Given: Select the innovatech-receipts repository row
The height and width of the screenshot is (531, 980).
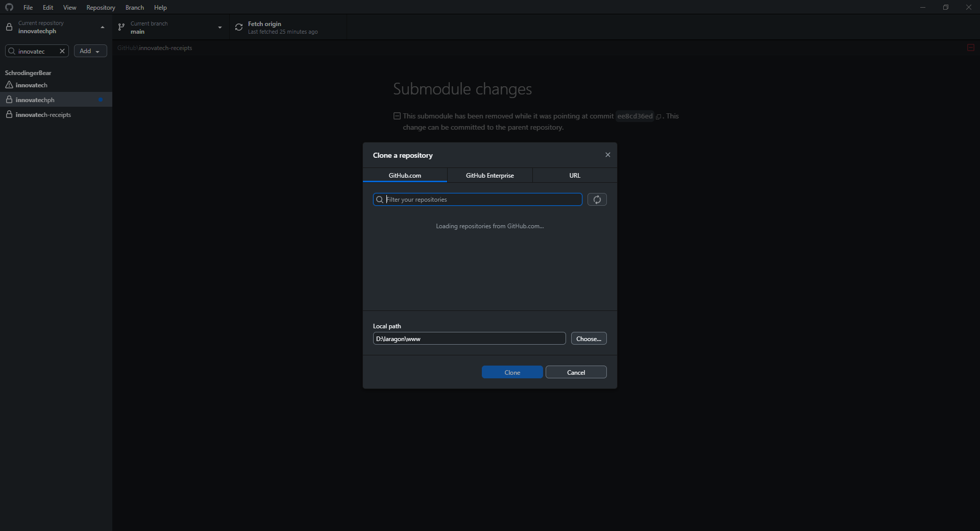Looking at the screenshot, I should point(56,114).
